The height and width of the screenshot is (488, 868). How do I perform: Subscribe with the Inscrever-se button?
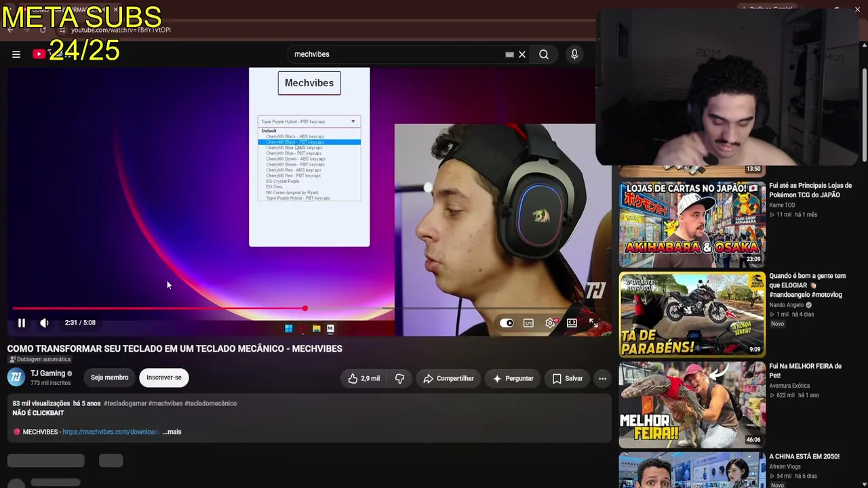164,378
